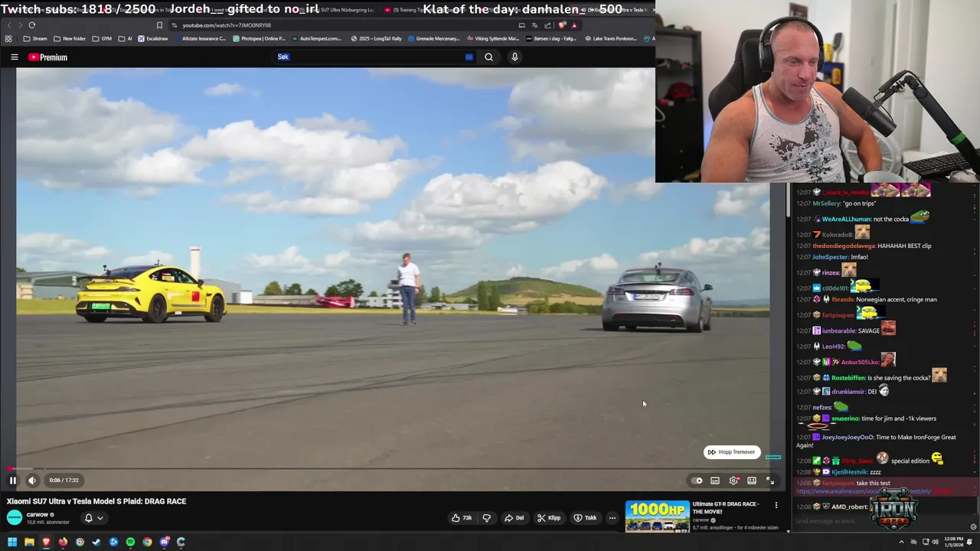This screenshot has width=980, height=551.
Task: Start voice search with microphone icon
Action: point(514,57)
